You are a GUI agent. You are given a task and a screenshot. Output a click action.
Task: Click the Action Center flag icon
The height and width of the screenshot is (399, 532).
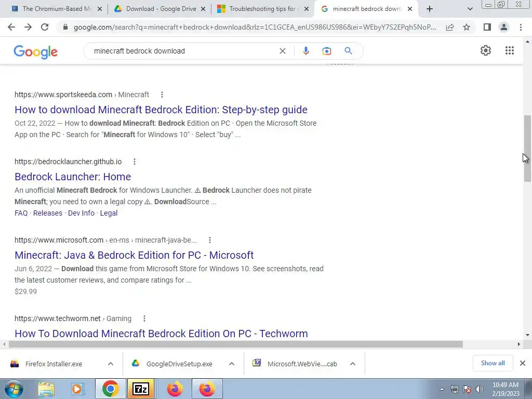(x=467, y=389)
